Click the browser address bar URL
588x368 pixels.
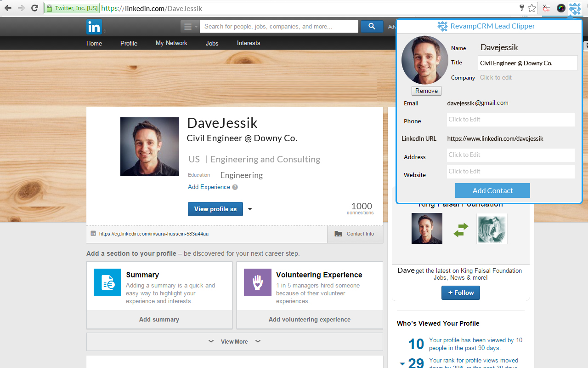click(x=152, y=8)
